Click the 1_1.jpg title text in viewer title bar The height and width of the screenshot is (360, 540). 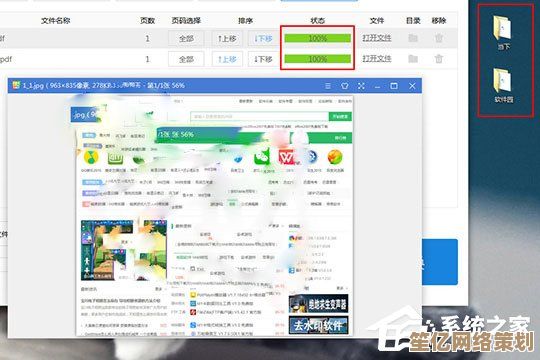(x=104, y=85)
